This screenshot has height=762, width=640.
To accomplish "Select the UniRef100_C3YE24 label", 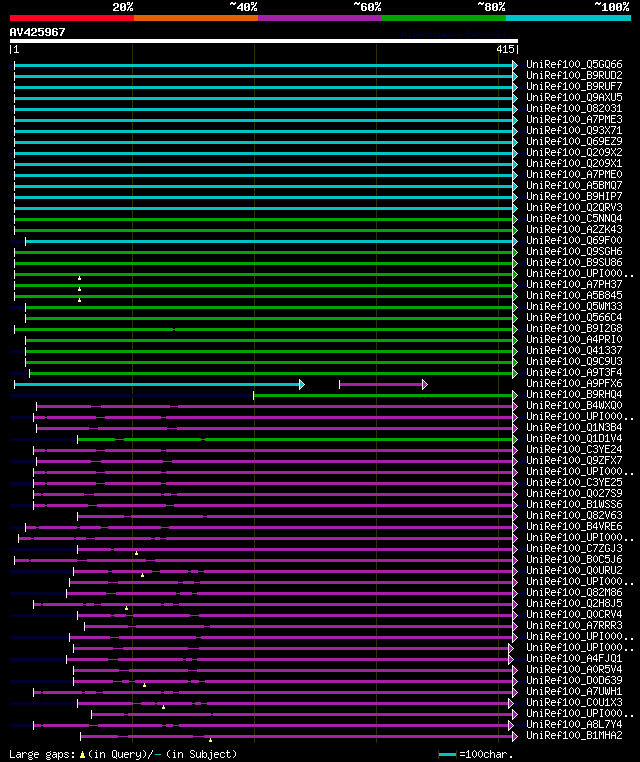I will coord(574,449).
